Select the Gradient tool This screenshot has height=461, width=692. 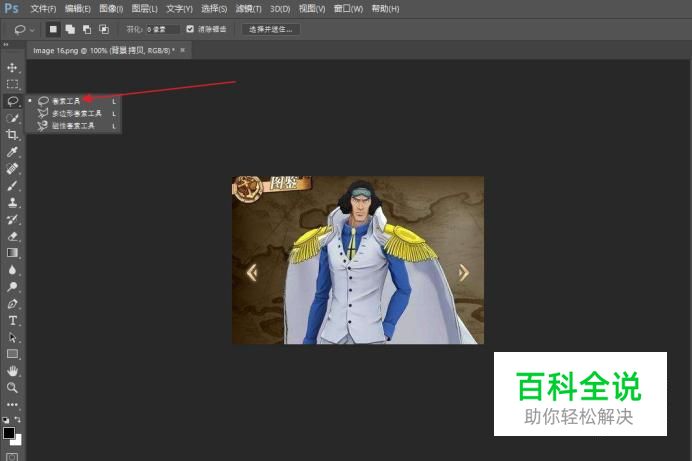coord(12,253)
